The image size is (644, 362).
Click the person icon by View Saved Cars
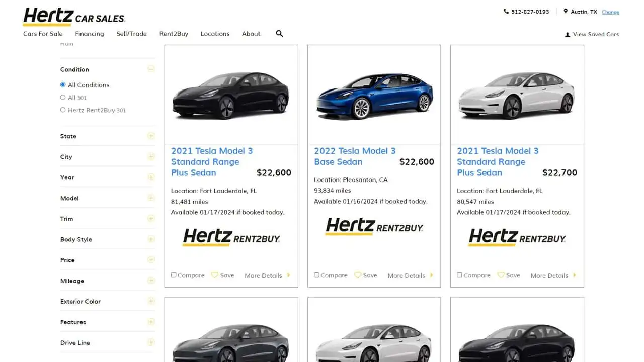coord(568,35)
